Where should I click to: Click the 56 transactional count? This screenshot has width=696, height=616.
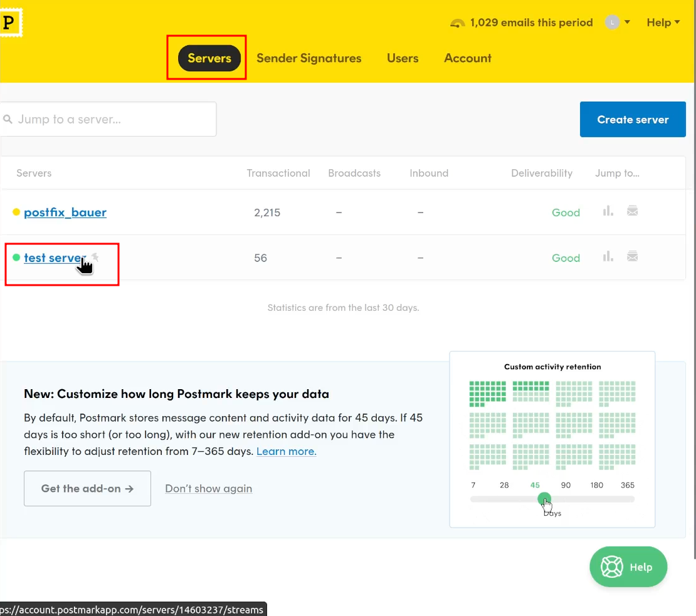(261, 258)
